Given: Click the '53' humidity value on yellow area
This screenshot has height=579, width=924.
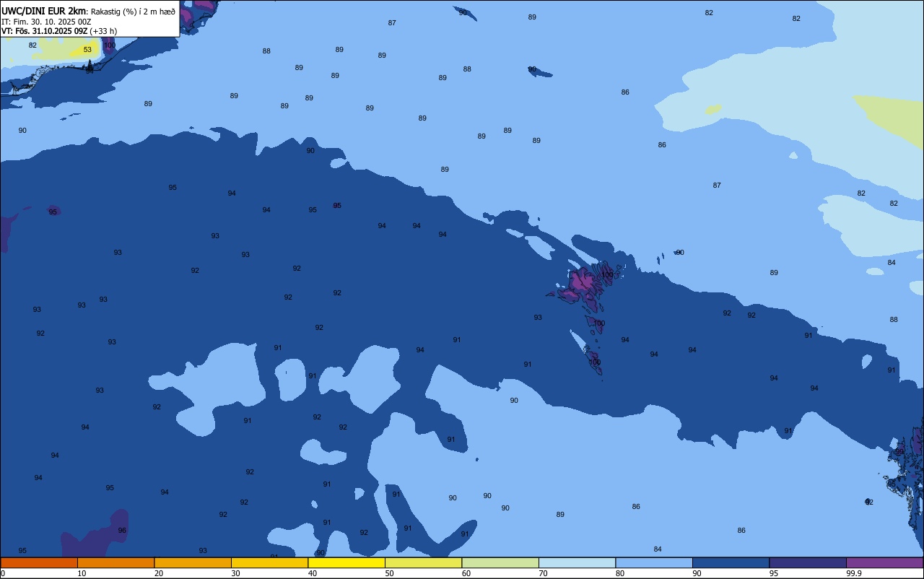Looking at the screenshot, I should coord(87,50).
